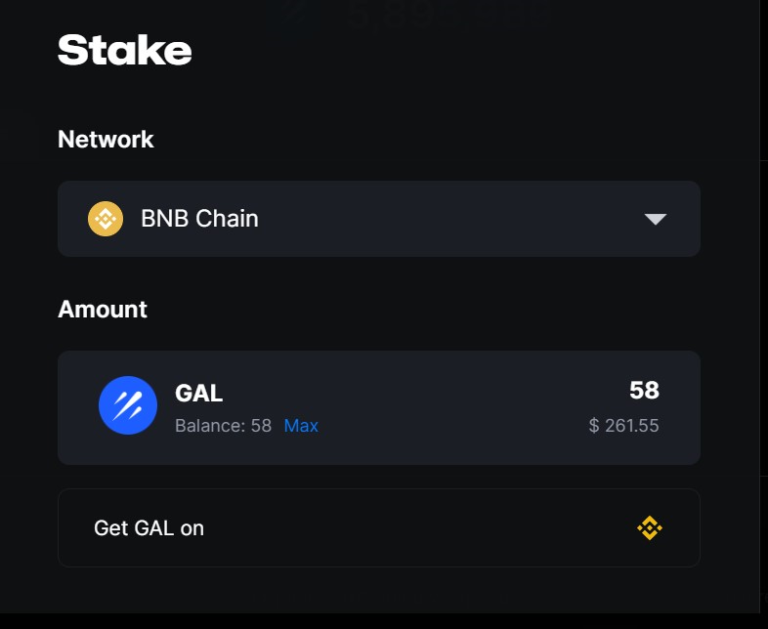The height and width of the screenshot is (629, 768).
Task: Click the balance number next to Max
Action: point(261,426)
